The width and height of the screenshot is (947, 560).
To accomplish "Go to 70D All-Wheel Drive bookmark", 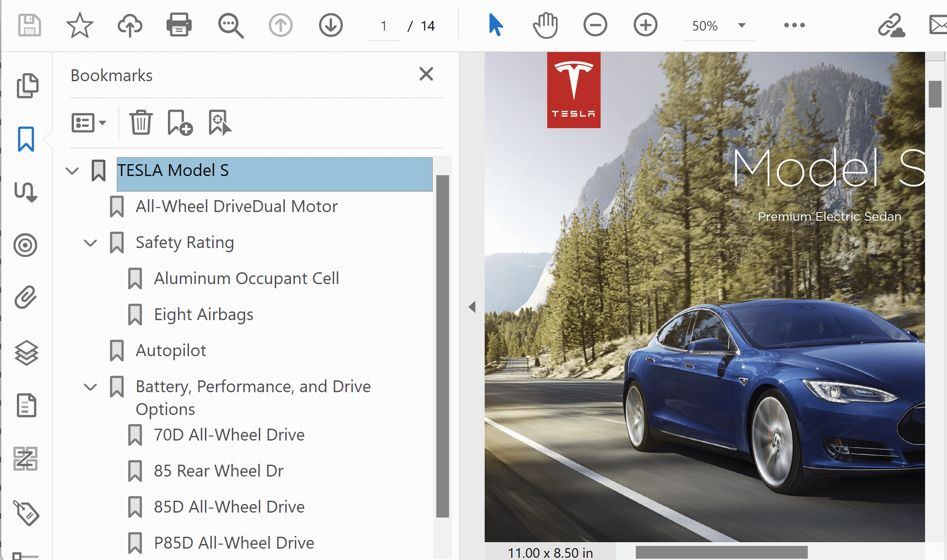I will tap(229, 435).
